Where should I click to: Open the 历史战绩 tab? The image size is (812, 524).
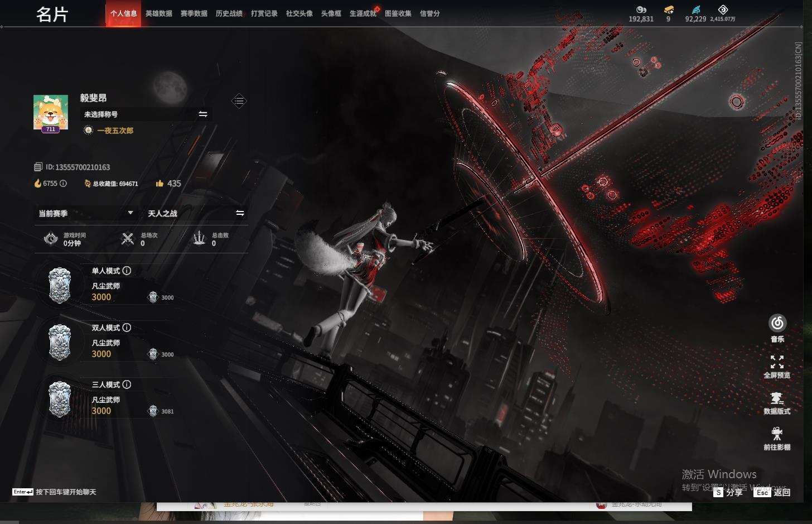point(229,13)
